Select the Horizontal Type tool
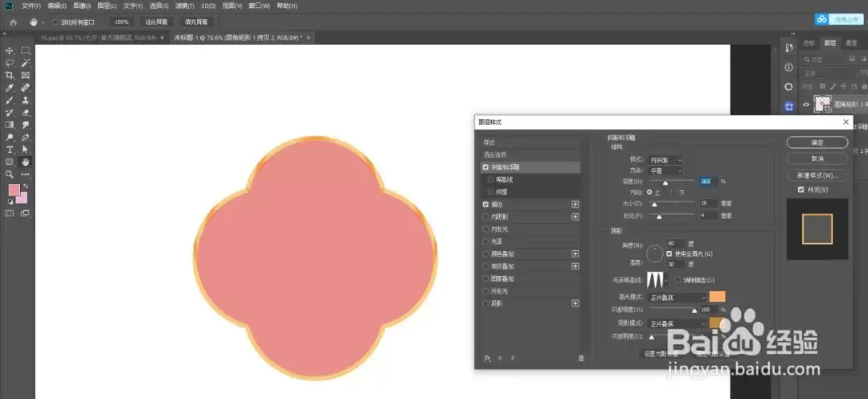This screenshot has width=868, height=399. pos(10,150)
